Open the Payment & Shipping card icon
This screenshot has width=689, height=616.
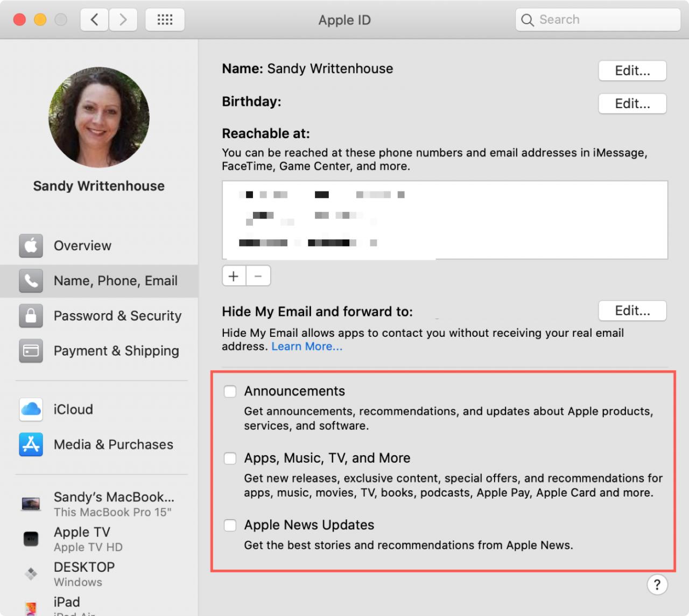31,351
